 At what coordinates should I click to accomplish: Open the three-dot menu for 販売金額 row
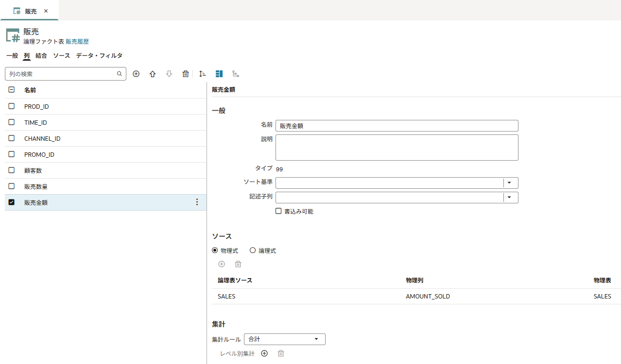197,202
